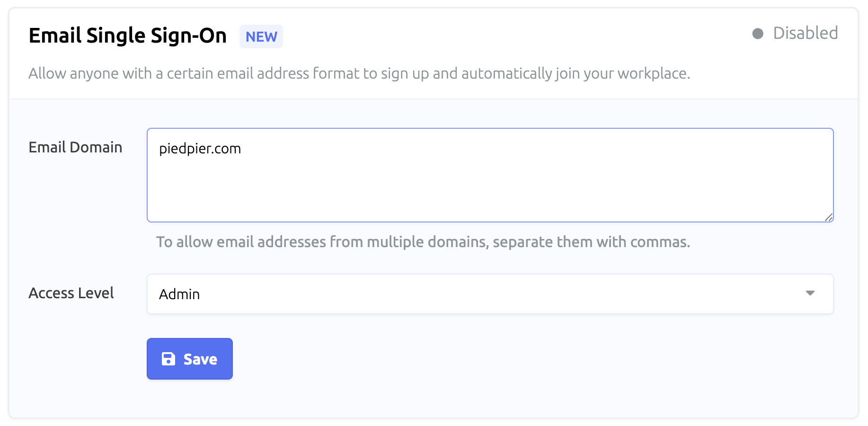Click the empty area below piedpier.com
The height and width of the screenshot is (426, 868).
(490, 189)
